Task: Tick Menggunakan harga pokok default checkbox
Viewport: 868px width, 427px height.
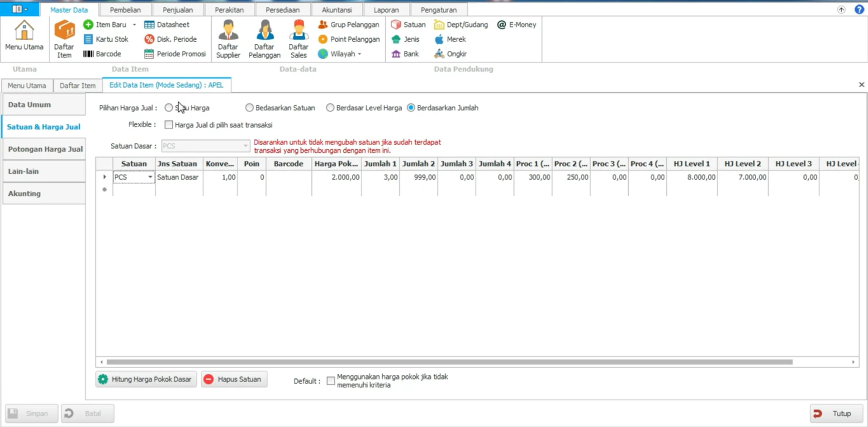Action: (x=331, y=381)
